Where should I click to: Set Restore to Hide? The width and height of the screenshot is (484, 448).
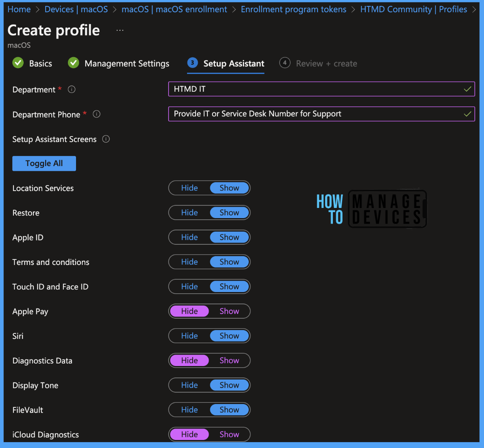pos(190,213)
